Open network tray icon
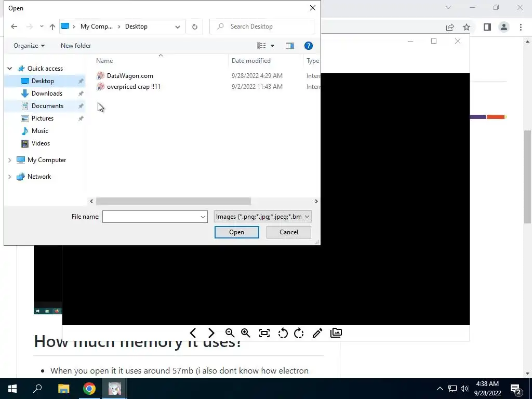 click(453, 389)
